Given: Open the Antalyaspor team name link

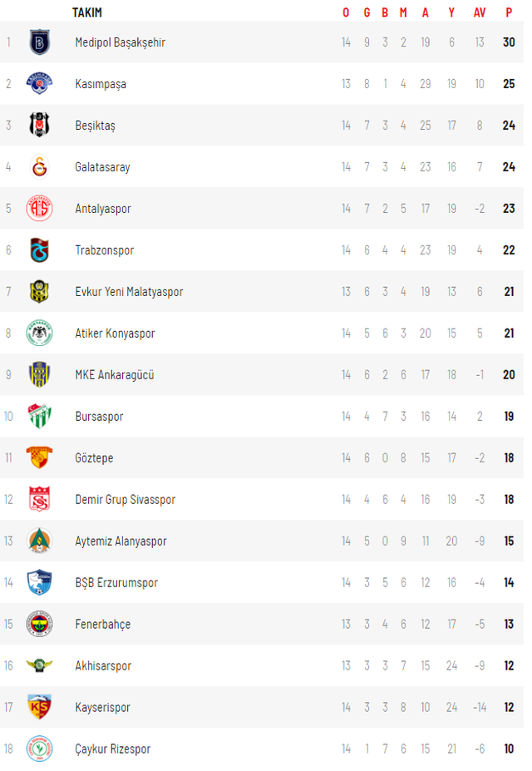Looking at the screenshot, I should 103,209.
